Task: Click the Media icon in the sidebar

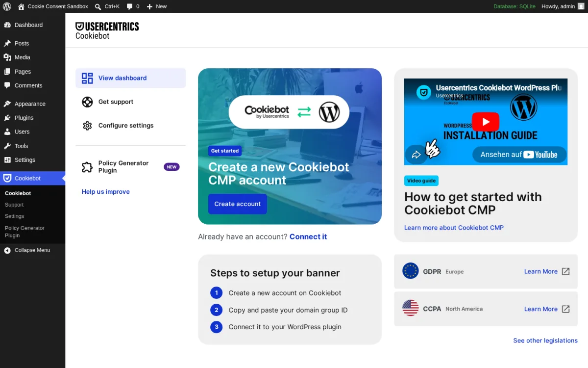Action: (7, 57)
